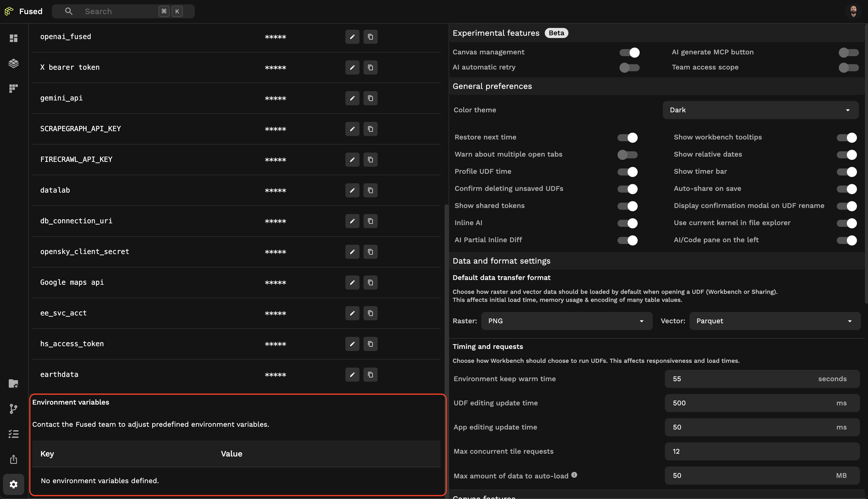Image resolution: width=868 pixels, height=499 pixels.
Task: Open the git branch sidebar icon
Action: point(13,409)
